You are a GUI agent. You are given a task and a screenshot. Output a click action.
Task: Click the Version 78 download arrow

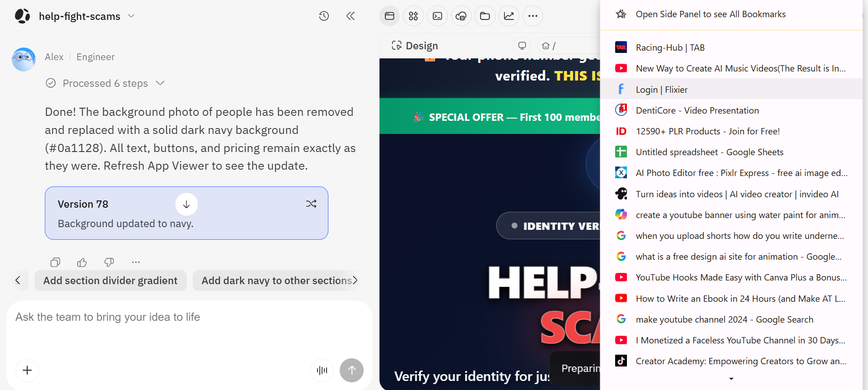[186, 205]
